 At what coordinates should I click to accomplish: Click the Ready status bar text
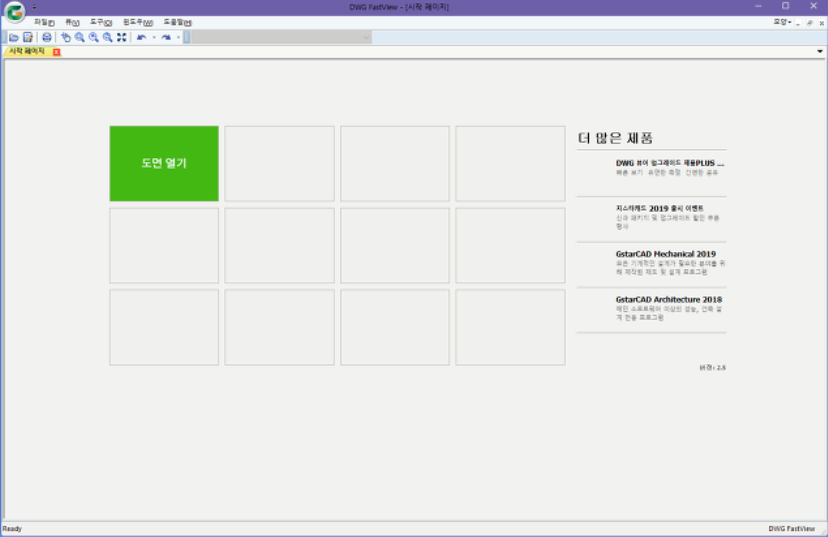coord(12,529)
